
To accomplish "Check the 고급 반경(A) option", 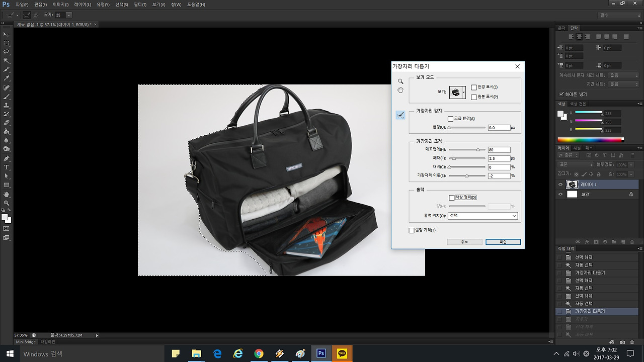I will pyautogui.click(x=450, y=119).
